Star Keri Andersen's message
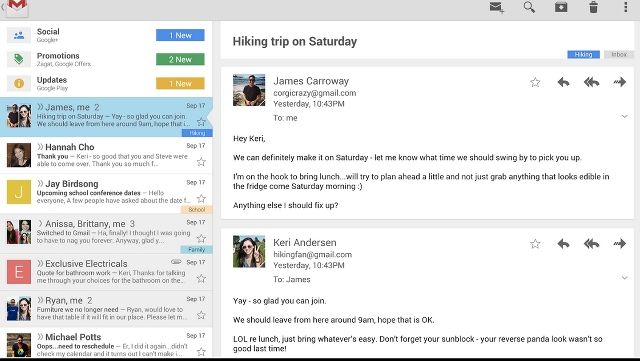Screen dimensions: 640x361 (x=535, y=244)
